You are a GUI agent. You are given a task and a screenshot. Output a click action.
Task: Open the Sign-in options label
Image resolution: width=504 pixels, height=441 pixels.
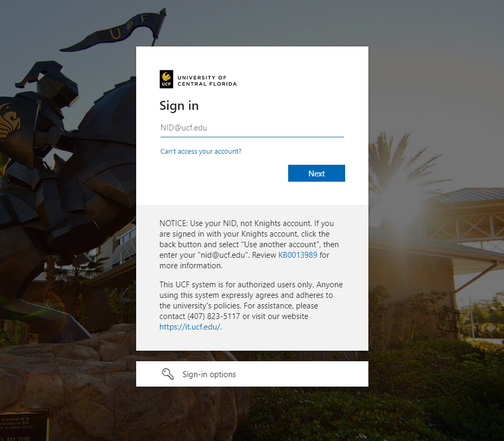[x=209, y=374]
